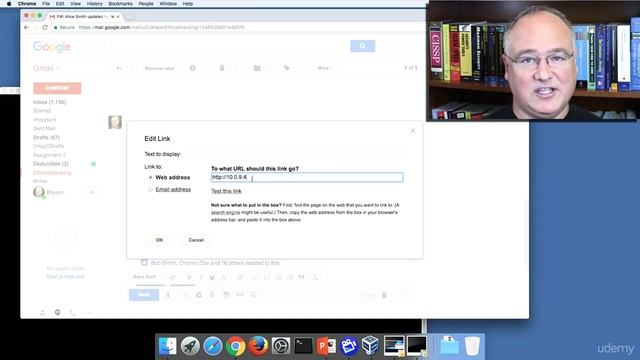Open the Apple menu
The image size is (640, 360).
(9, 4)
